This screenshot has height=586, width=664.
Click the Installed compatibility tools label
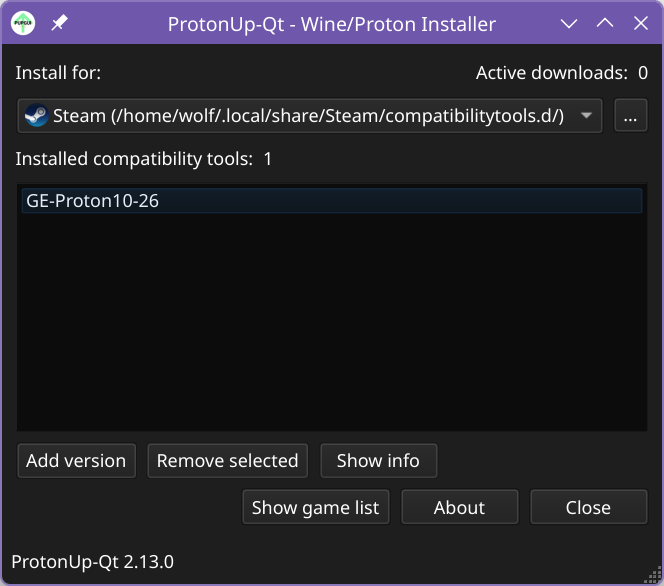[144, 159]
